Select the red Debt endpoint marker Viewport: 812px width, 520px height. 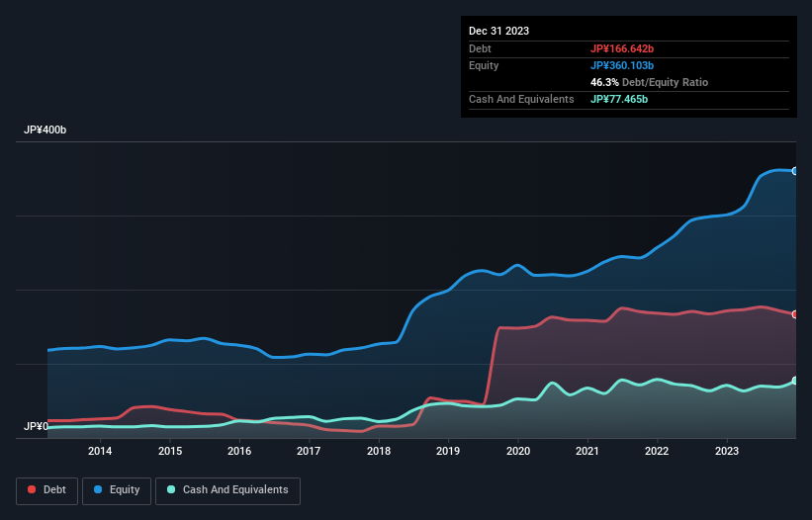click(x=795, y=314)
